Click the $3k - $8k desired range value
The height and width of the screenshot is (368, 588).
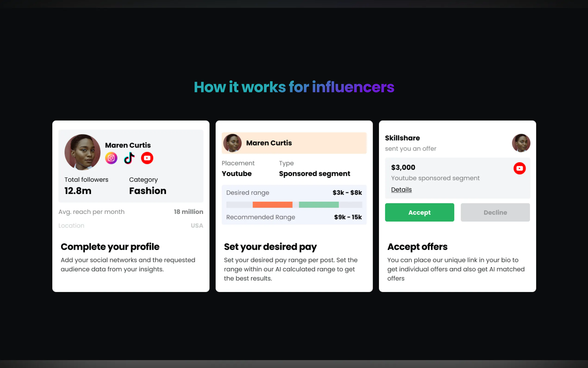click(x=347, y=193)
